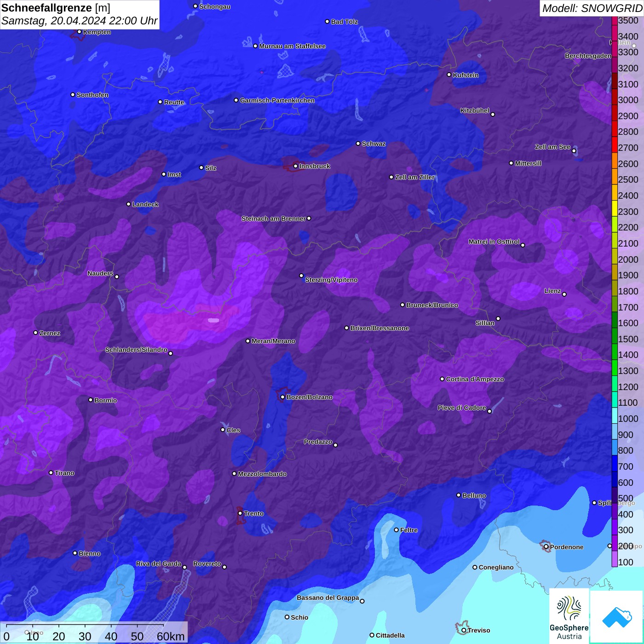
Task: Click the 'Conegliano' label
Action: (x=496, y=567)
